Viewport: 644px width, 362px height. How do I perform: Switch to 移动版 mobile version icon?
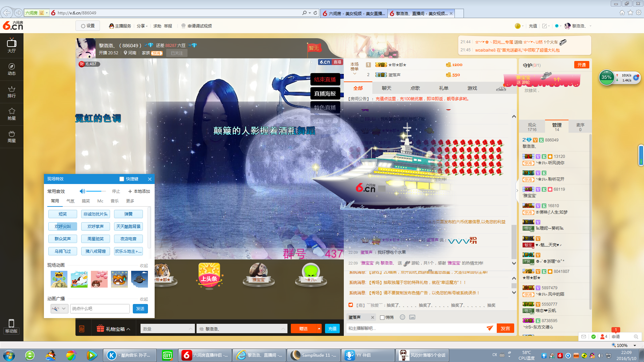click(11, 326)
